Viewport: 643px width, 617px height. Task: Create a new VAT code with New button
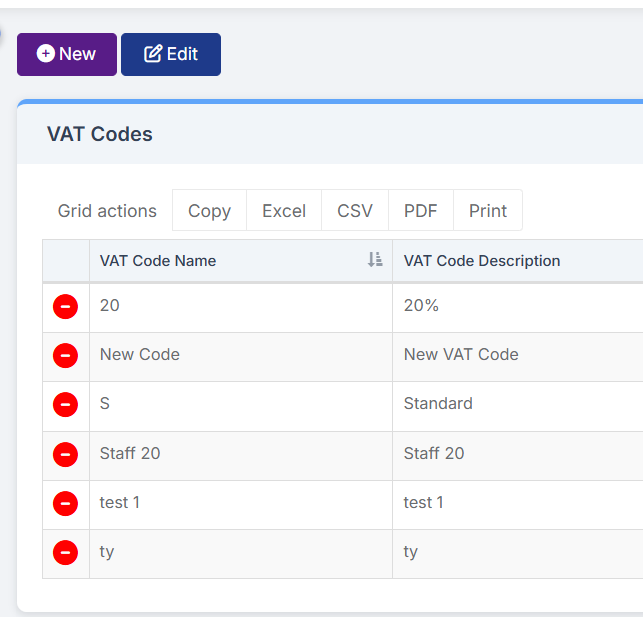[67, 55]
